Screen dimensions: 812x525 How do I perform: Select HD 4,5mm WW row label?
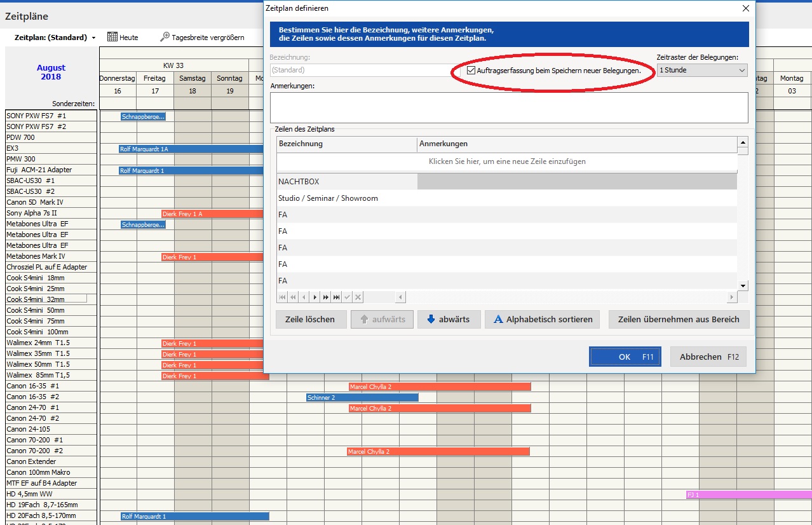pyautogui.click(x=51, y=494)
